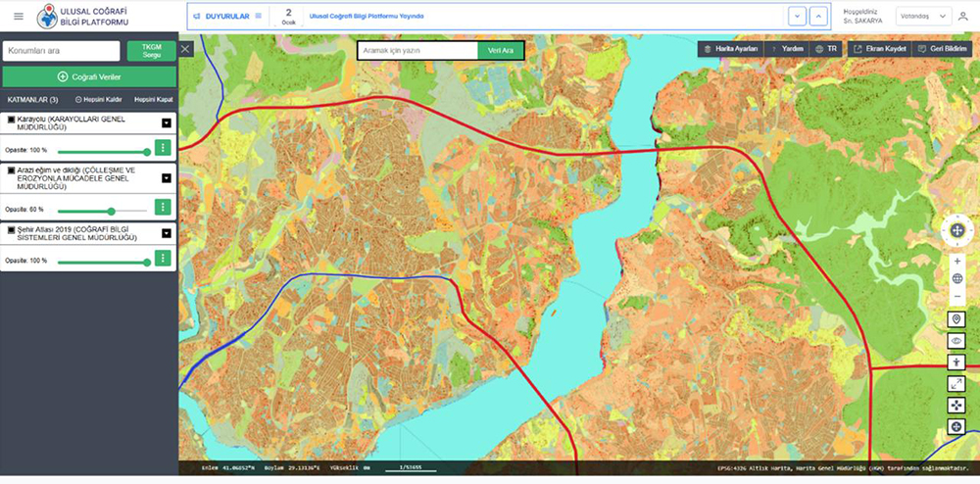This screenshot has height=484, width=980.
Task: Click the location pin map tool
Action: point(956,320)
